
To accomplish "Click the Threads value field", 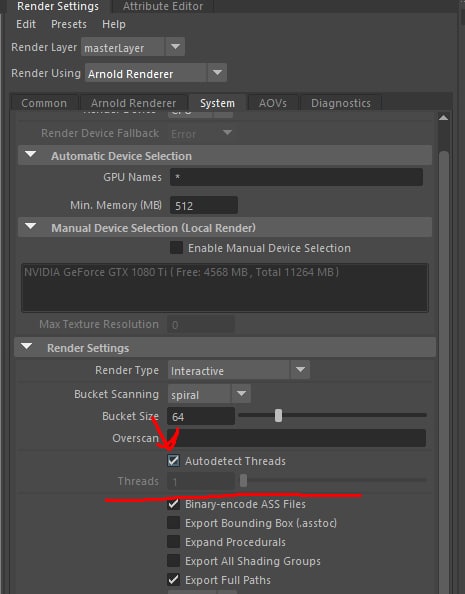I will click(x=201, y=481).
